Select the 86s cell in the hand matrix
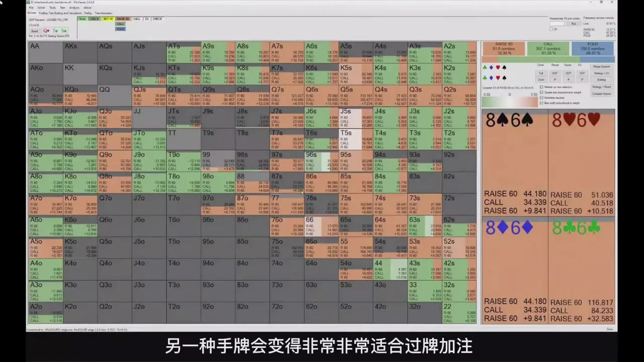The height and width of the screenshot is (362, 644). (x=321, y=183)
